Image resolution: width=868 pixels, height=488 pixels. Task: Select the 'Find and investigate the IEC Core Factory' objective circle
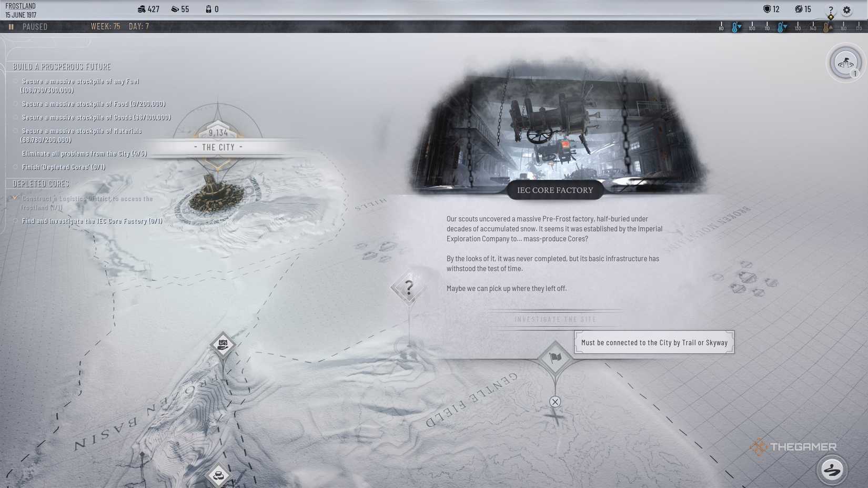pos(14,221)
